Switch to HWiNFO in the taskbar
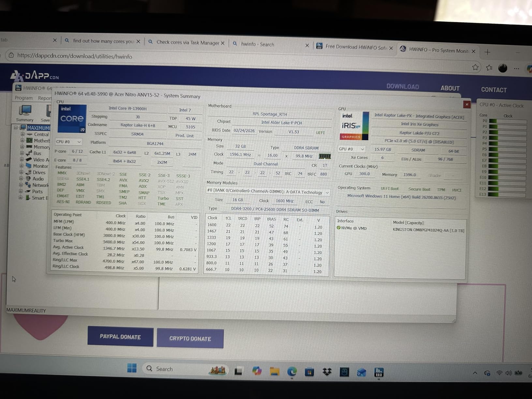This screenshot has height=399, width=532. 378,372
